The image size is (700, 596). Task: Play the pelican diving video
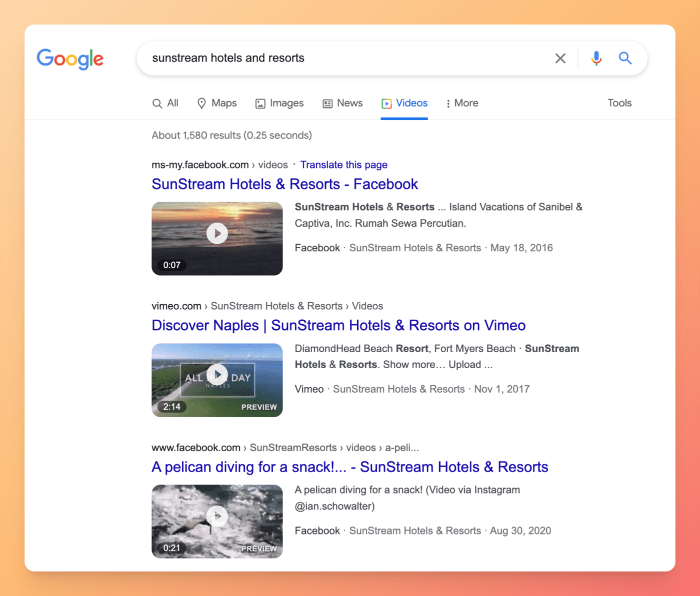pyautogui.click(x=217, y=516)
